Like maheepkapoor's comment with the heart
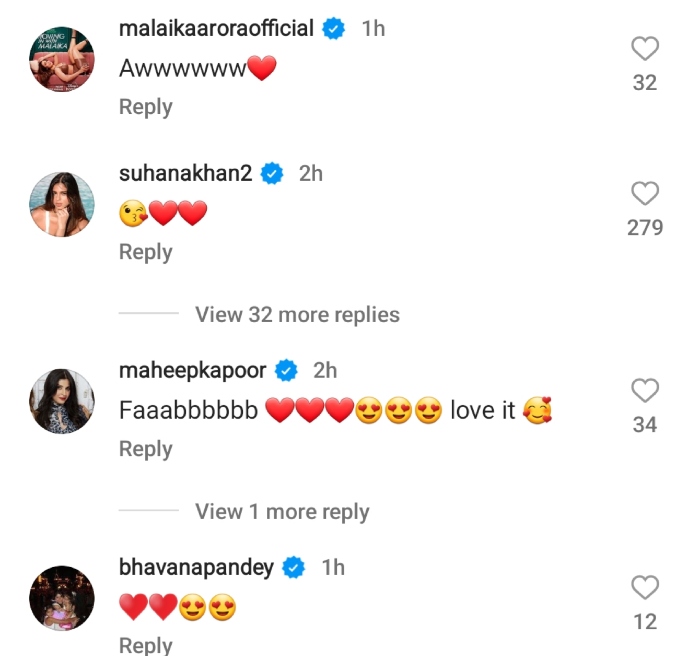700x656 pixels. tap(646, 390)
